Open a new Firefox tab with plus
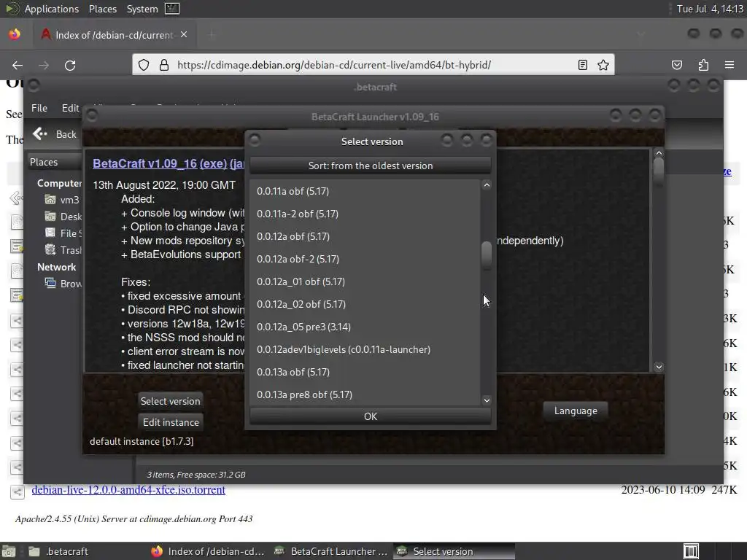The height and width of the screenshot is (560, 747). click(x=212, y=35)
